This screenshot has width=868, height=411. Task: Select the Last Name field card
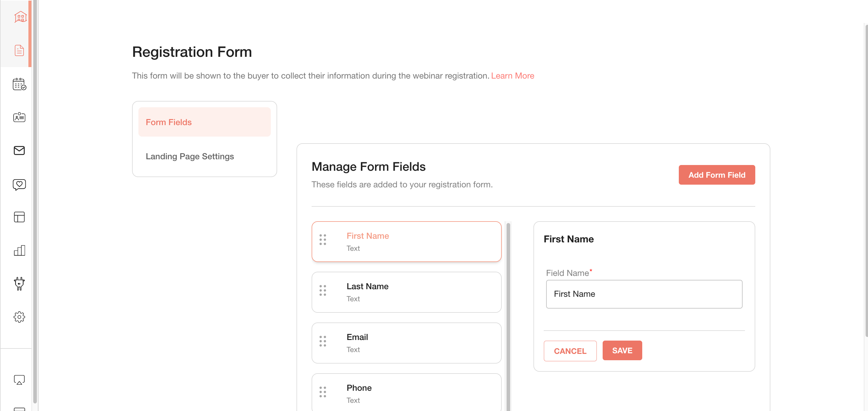(406, 292)
